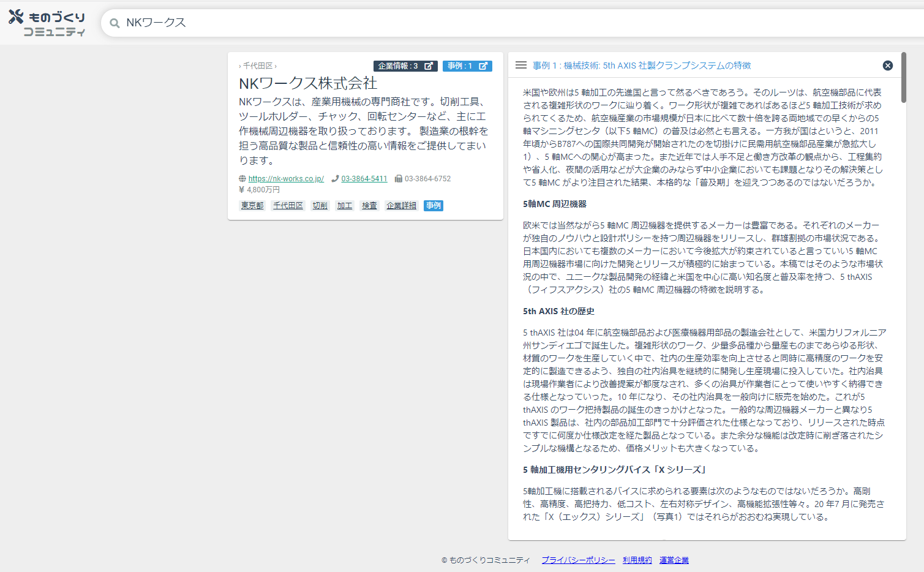Open the 企業情報 : 3 badge button
Screen dimensions: 924x572
click(405, 66)
